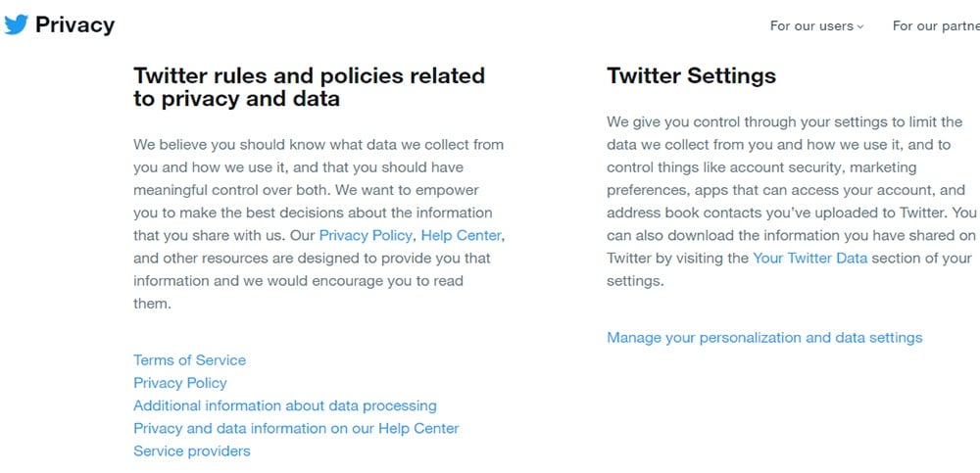
Task: Expand the chevron beside For our users
Action: pyautogui.click(x=860, y=26)
